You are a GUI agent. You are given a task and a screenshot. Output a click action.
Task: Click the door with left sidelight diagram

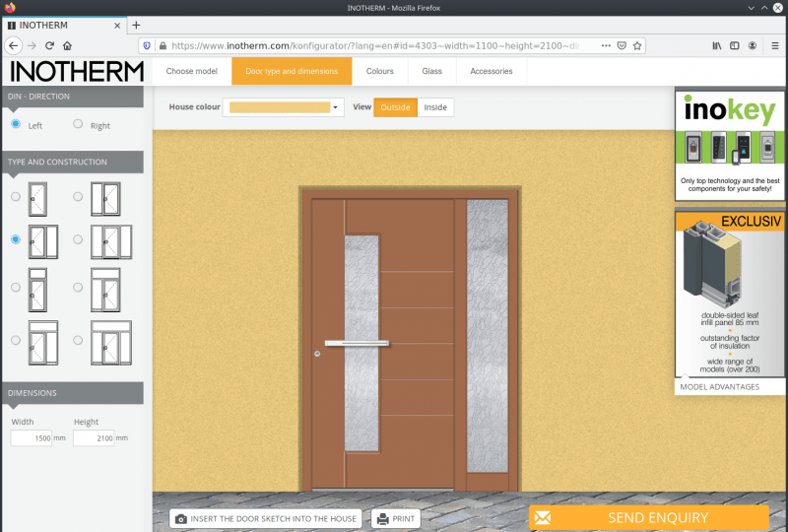pyautogui.click(x=105, y=199)
